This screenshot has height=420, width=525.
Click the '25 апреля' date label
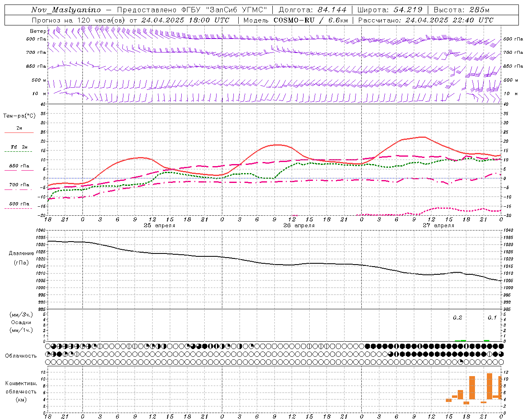[159, 226]
